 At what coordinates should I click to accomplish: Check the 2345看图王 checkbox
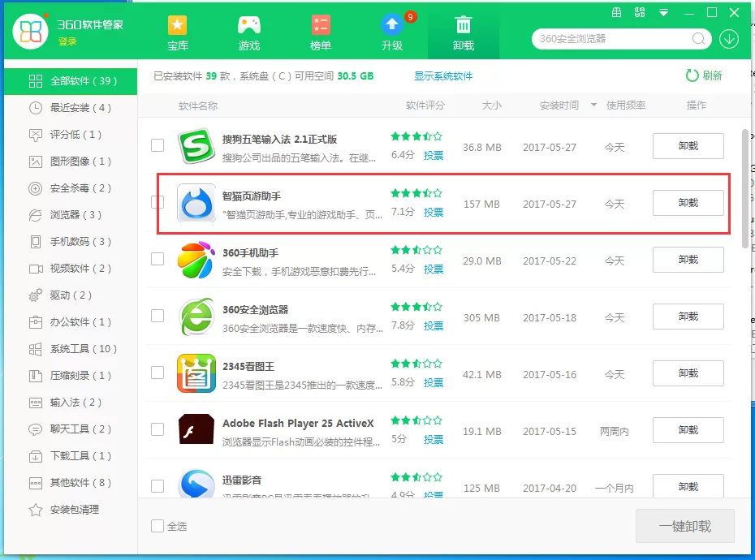coord(157,373)
